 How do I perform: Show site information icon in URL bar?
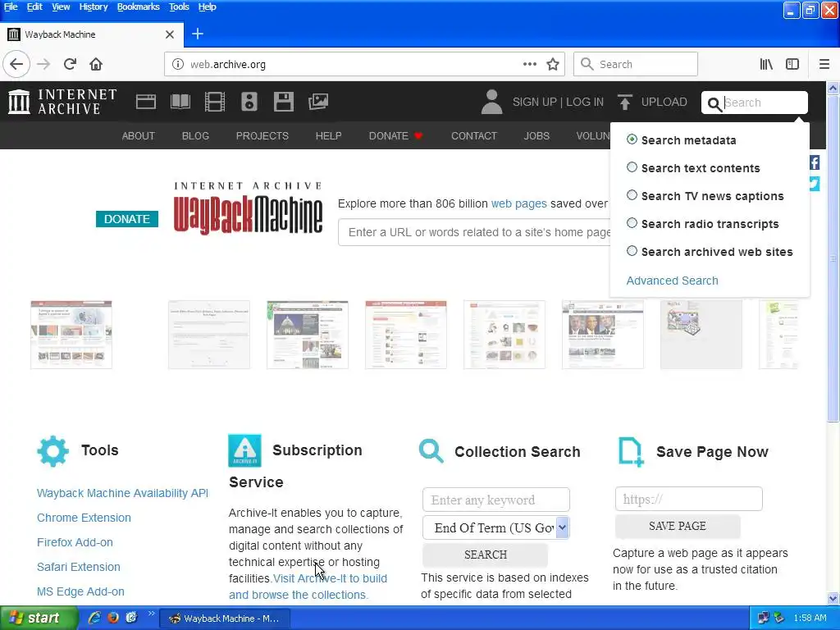click(178, 64)
